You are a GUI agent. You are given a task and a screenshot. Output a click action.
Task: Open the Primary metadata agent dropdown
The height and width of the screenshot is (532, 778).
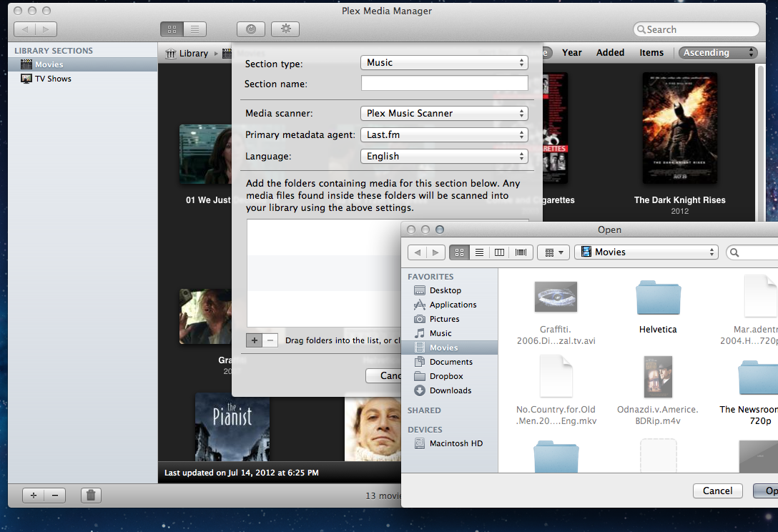(444, 134)
